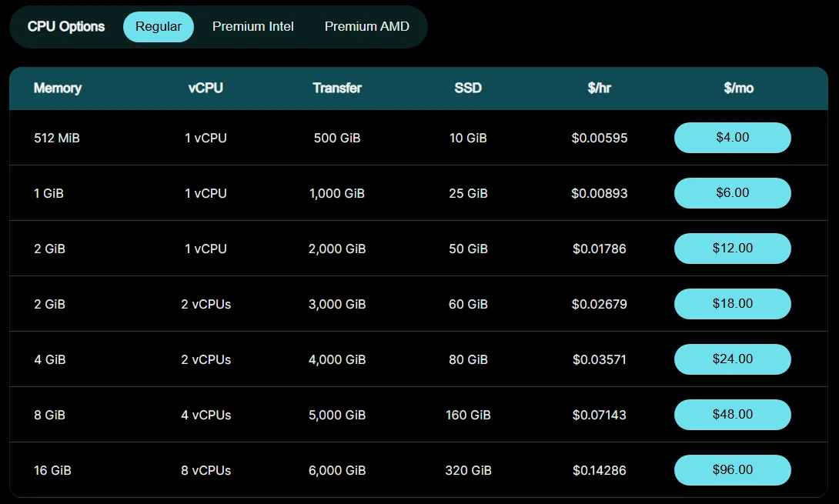Click the $0.01786 hourly price

click(600, 249)
